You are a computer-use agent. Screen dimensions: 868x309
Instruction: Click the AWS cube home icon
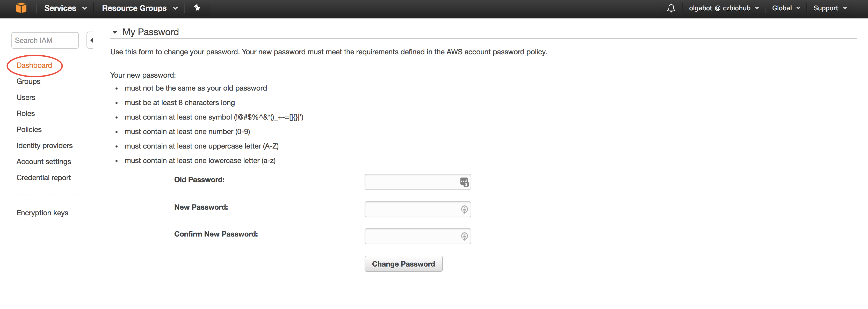pyautogui.click(x=21, y=8)
